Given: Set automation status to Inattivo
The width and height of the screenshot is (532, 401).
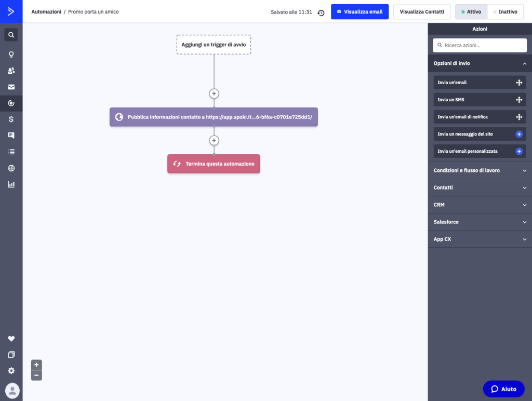Looking at the screenshot, I should pos(505,11).
